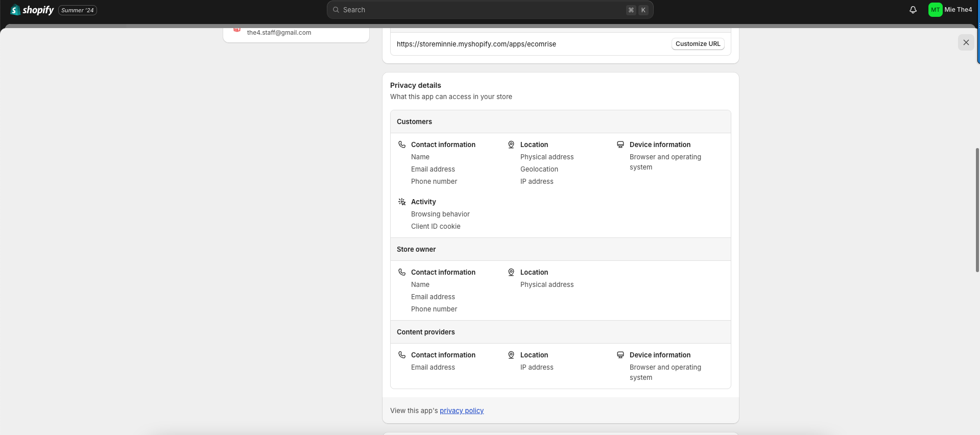Screen dimensions: 980x435
Task: Open the Mie The4 account menu
Action: click(958, 10)
